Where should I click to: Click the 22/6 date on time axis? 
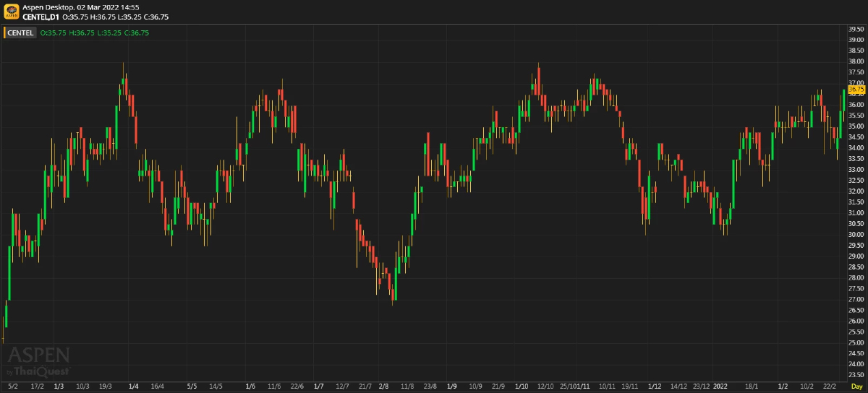297,386
